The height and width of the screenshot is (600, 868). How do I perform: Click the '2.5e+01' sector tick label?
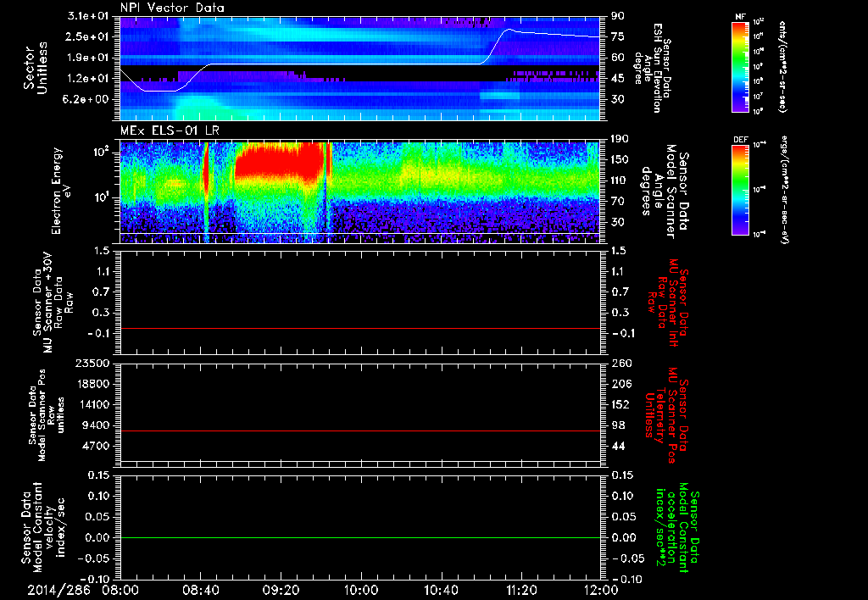click(88, 36)
